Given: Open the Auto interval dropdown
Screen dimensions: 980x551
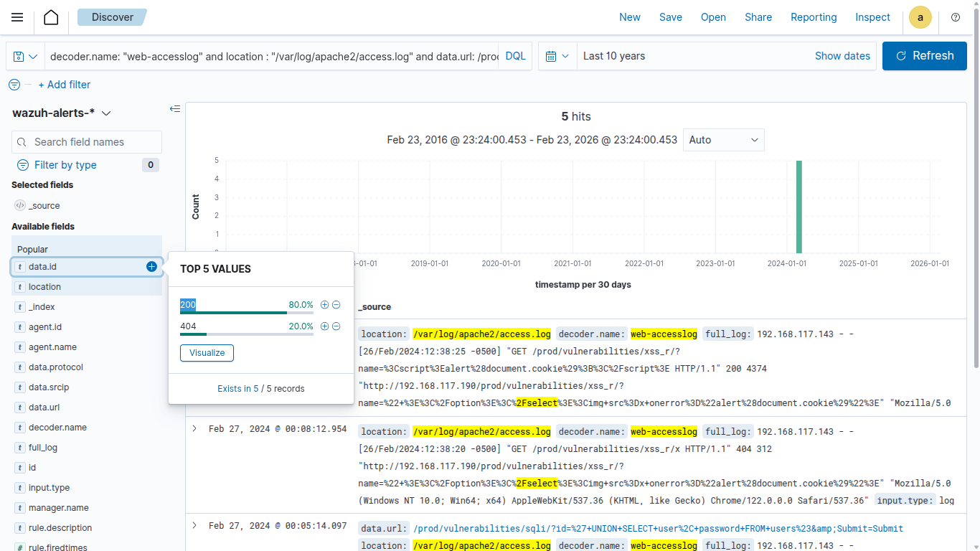Looking at the screenshot, I should (723, 140).
